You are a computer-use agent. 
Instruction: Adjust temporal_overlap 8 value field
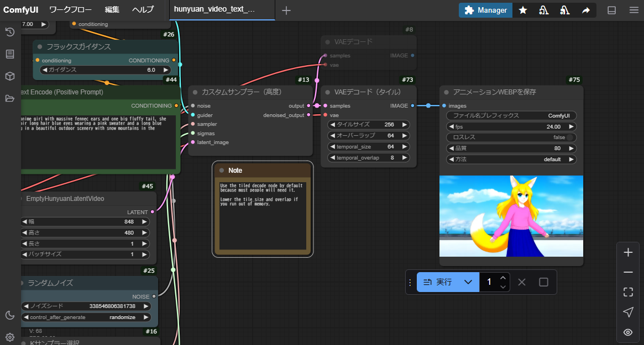click(x=368, y=157)
